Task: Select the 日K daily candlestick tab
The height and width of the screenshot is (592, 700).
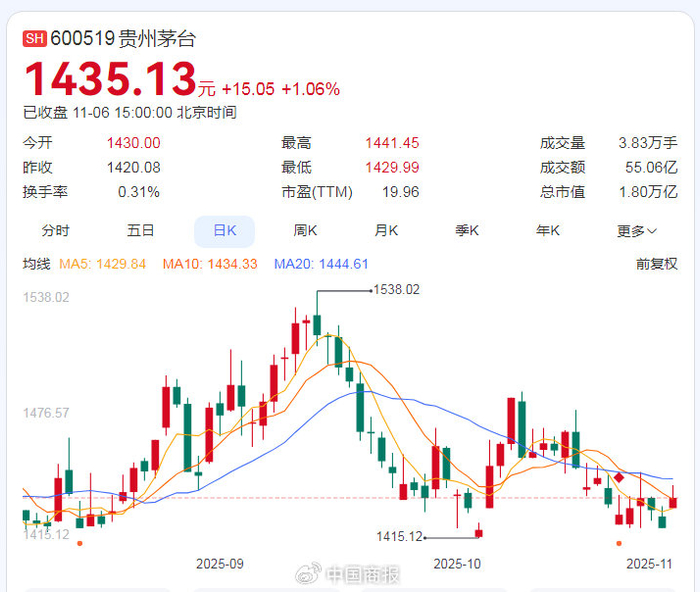Action: coord(225,231)
